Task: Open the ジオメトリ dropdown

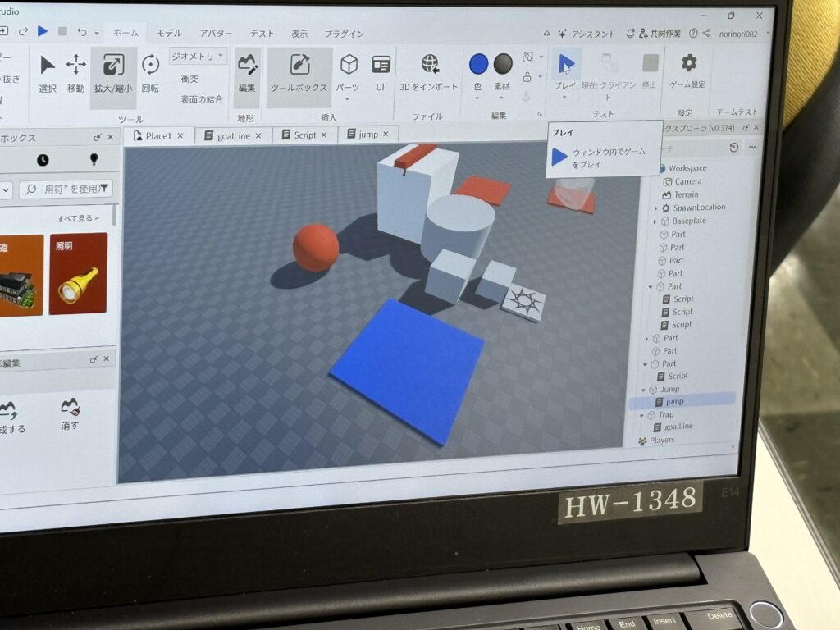Action: pos(198,57)
